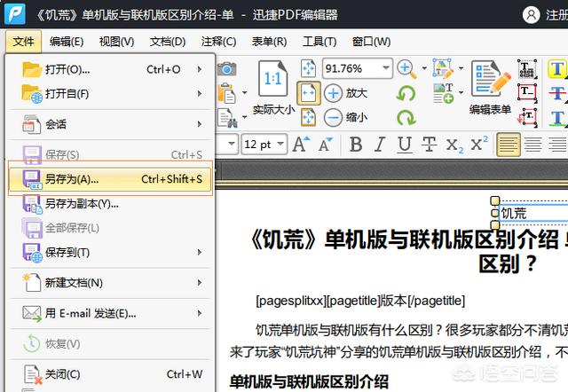Expand the zoom tool dropdown arrow
The image size is (568, 392).
click(x=424, y=68)
